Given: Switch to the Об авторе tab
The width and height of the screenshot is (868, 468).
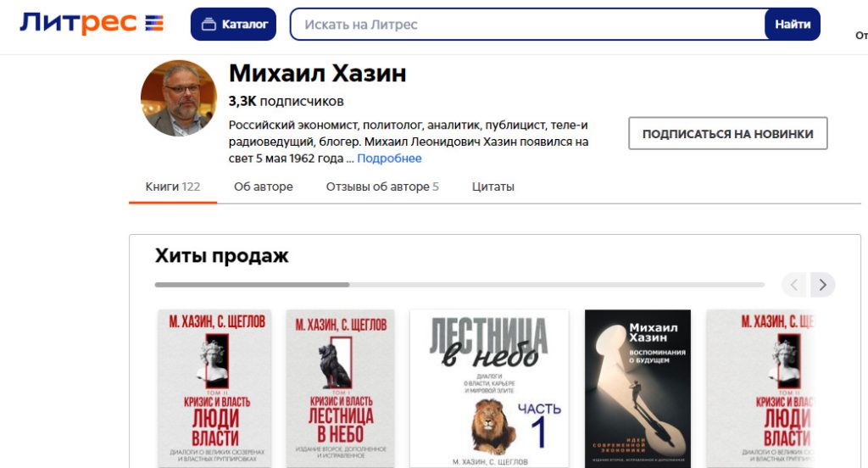Looking at the screenshot, I should (264, 187).
